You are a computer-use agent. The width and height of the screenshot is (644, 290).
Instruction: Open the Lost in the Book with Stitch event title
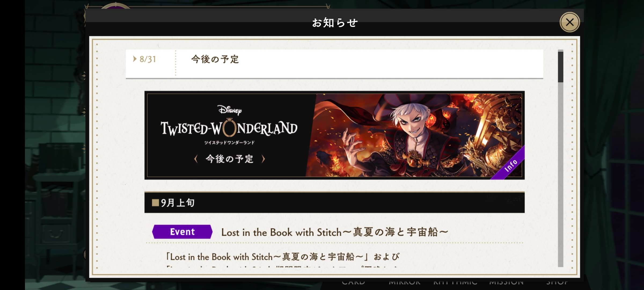tap(335, 232)
